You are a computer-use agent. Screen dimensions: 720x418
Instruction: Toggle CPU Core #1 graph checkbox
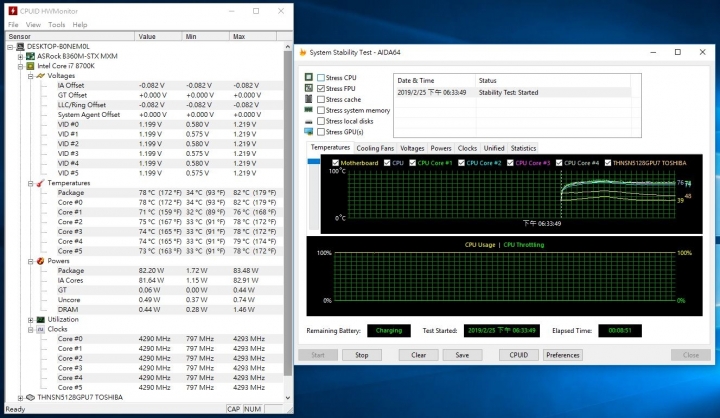pyautogui.click(x=412, y=163)
